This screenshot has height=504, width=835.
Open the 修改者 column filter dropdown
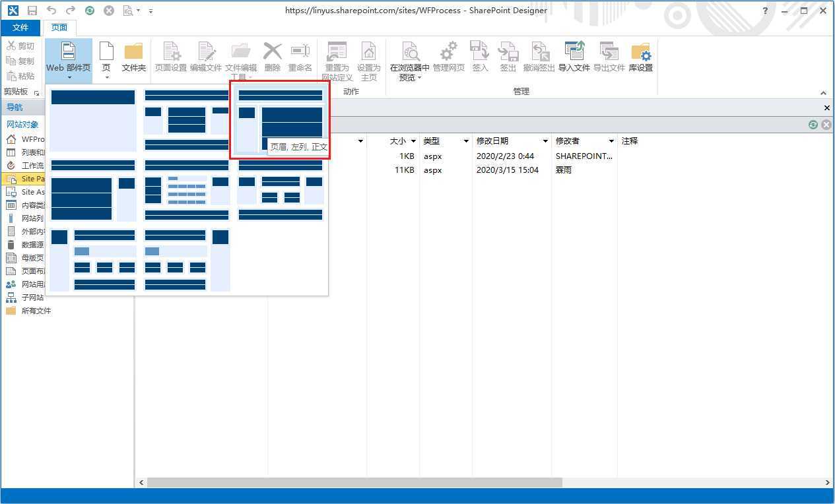point(611,141)
